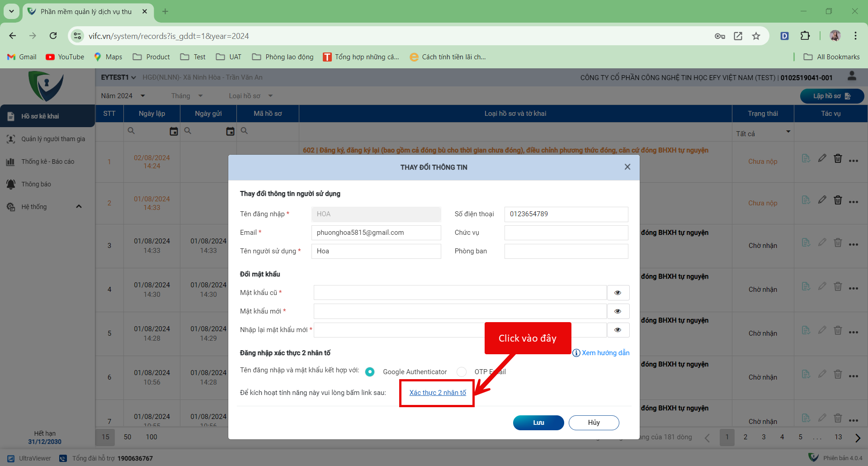
Task: Collapse the Hệ thống sidebar section
Action: coord(79,207)
